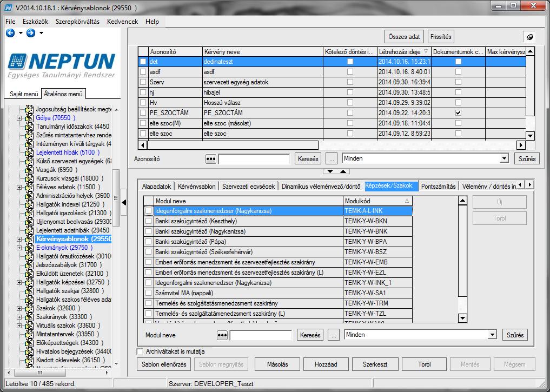Tick Kötelező döntés checkbox in 'Szerv' row

click(350, 82)
